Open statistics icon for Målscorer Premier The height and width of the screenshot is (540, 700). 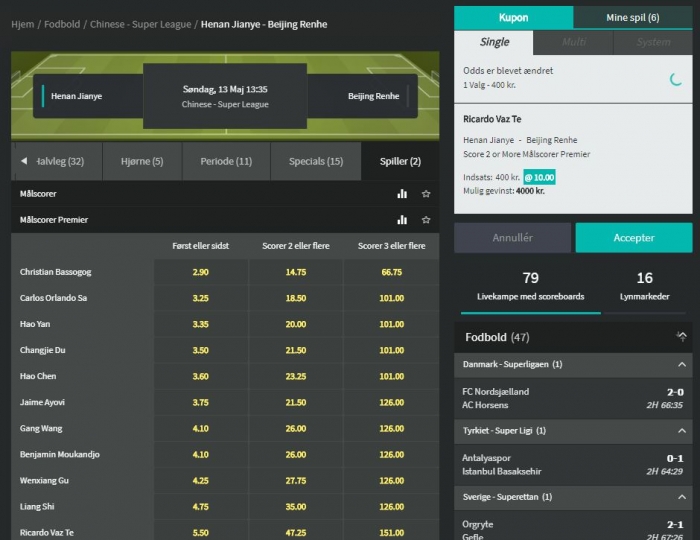point(402,220)
